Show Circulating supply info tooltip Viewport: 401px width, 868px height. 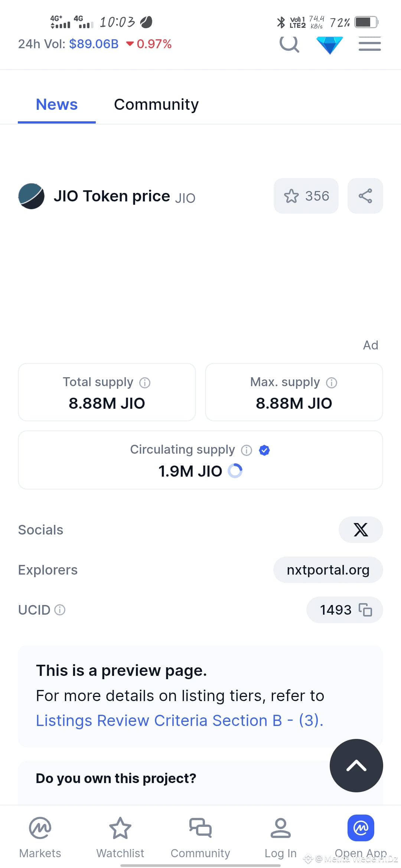(247, 450)
